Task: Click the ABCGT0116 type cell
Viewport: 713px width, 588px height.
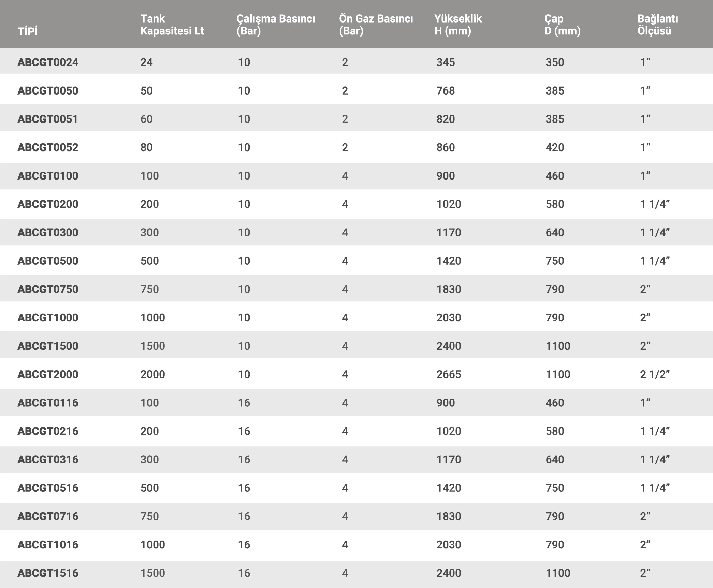Action: pos(48,403)
